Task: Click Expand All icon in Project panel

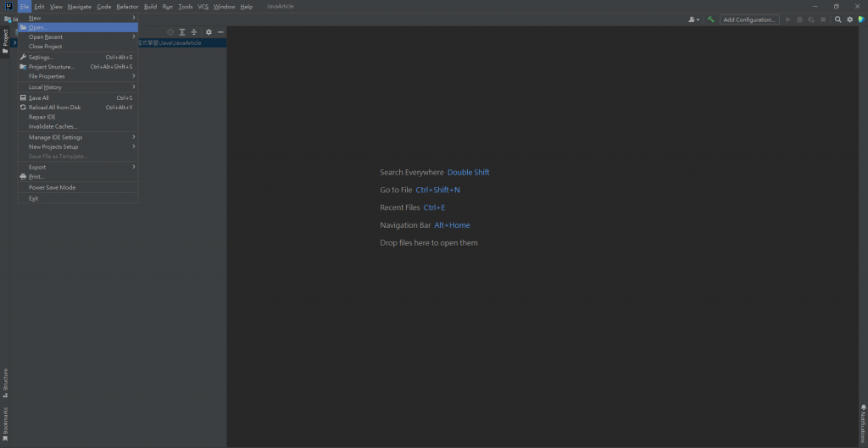Action: point(182,32)
